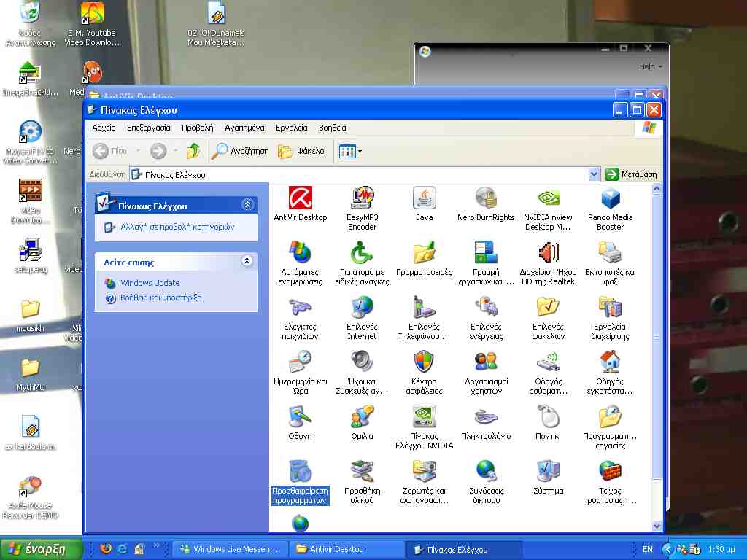Screen dimensions: 747x560
Task: Open Σύστημα system properties
Action: click(548, 477)
